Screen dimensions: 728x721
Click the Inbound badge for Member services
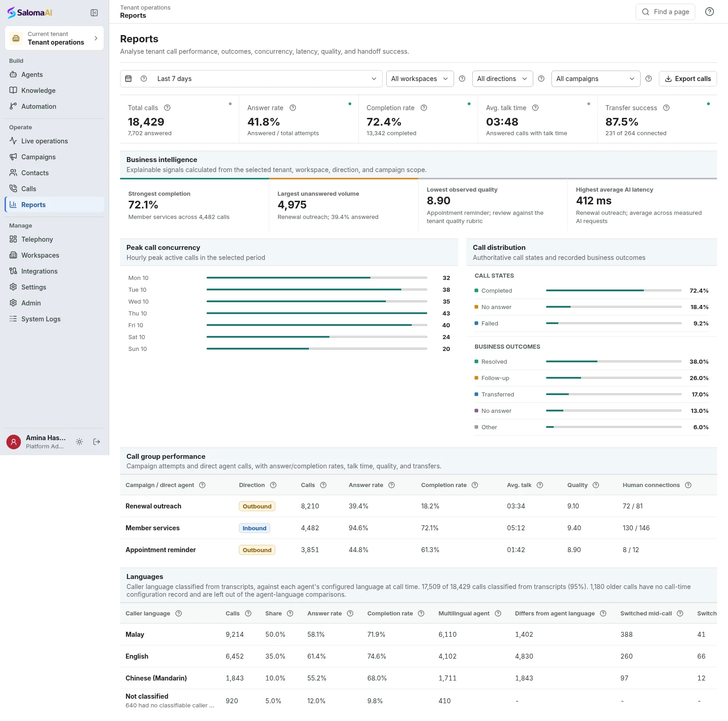[x=254, y=528]
